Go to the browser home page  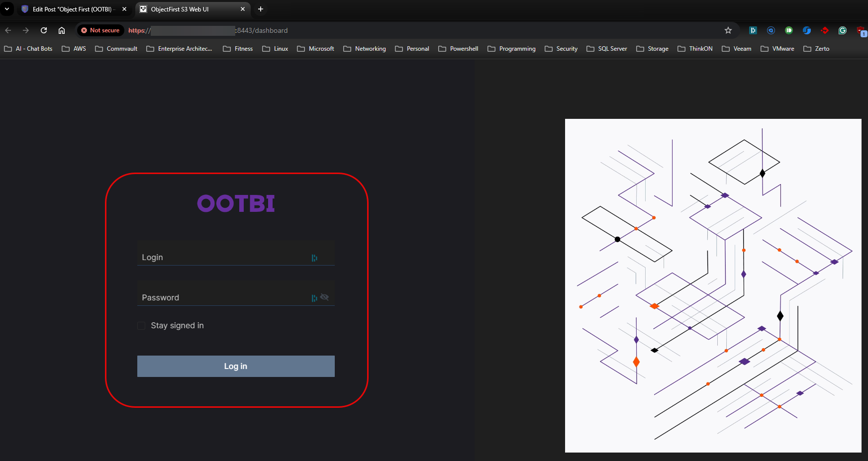point(62,30)
